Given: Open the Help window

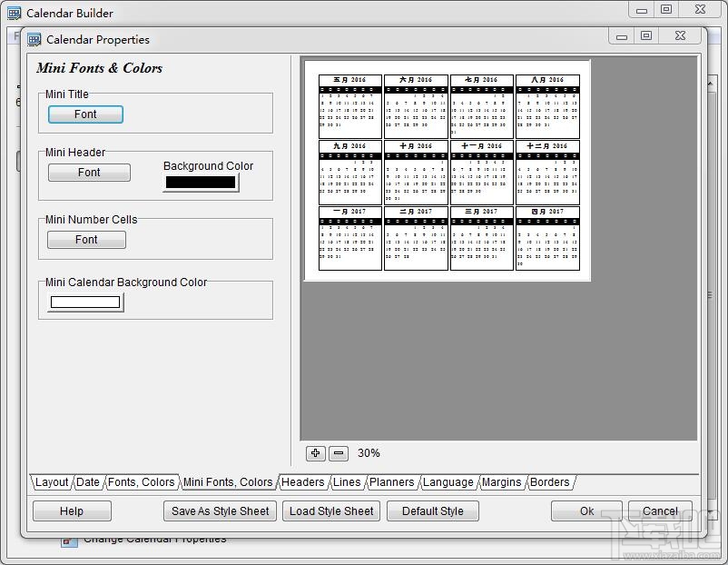Looking at the screenshot, I should pyautogui.click(x=71, y=510).
